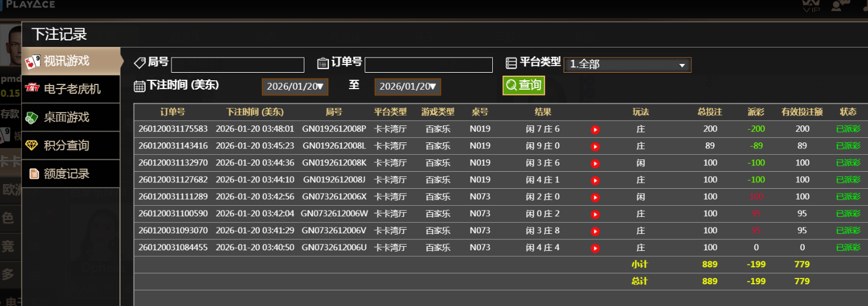This screenshot has height=306, width=868.
Task: Click the green 查询 search button
Action: coord(524,85)
